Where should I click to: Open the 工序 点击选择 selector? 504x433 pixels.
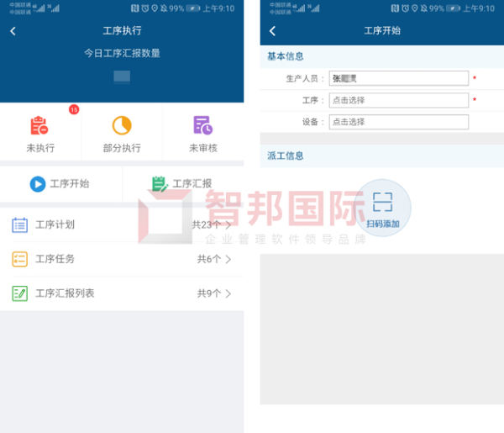pos(398,100)
